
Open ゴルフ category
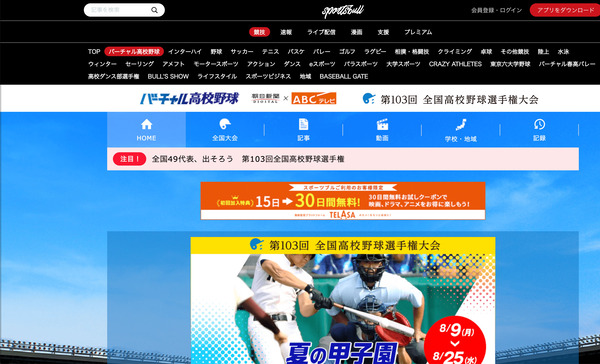347,52
